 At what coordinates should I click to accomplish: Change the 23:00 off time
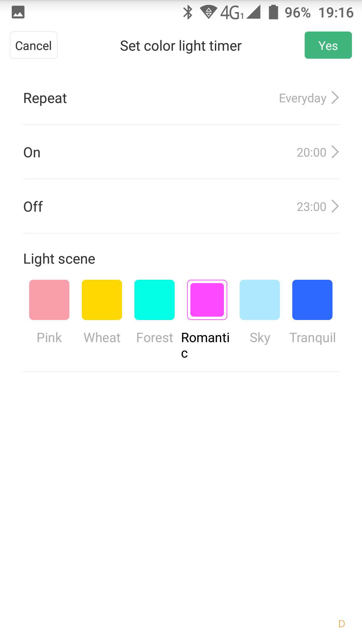[x=311, y=207]
